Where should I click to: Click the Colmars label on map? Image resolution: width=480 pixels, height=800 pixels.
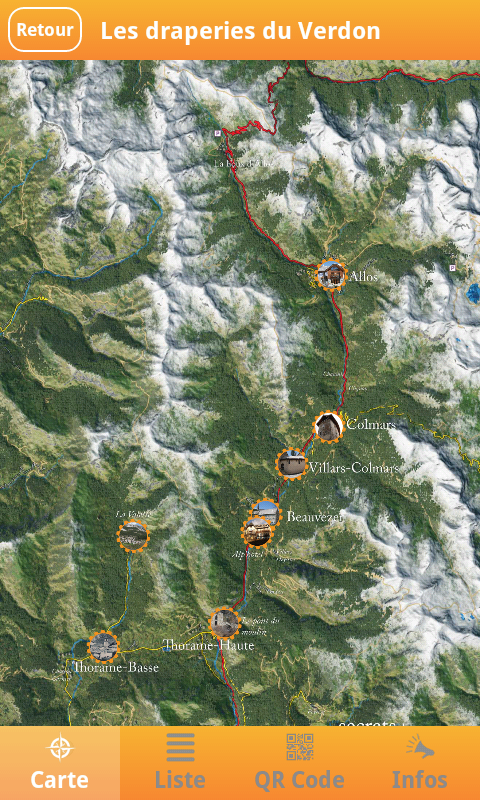tap(371, 424)
